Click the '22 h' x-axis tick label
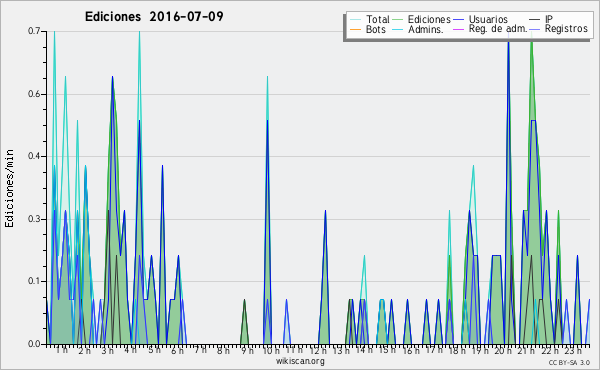This screenshot has width=600, height=370. (x=550, y=350)
